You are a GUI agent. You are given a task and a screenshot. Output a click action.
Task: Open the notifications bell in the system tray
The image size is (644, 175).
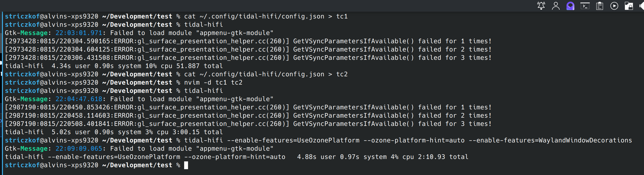point(541,6)
